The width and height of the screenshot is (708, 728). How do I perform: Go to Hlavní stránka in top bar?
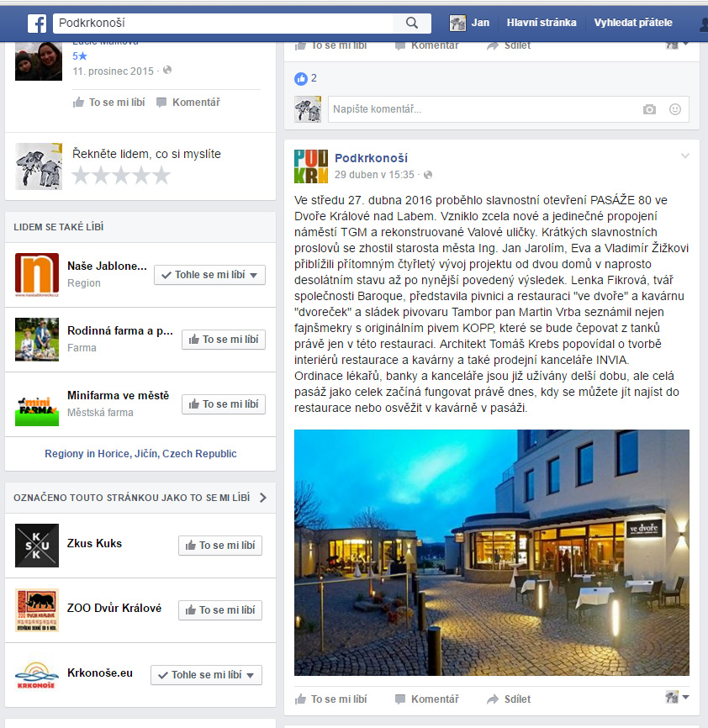pos(542,23)
